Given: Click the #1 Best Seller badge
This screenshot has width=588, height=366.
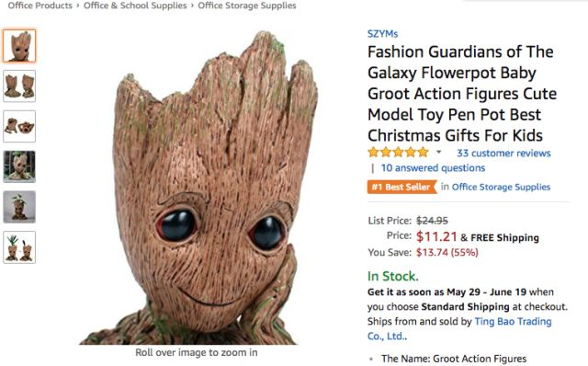Looking at the screenshot, I should coord(402,187).
